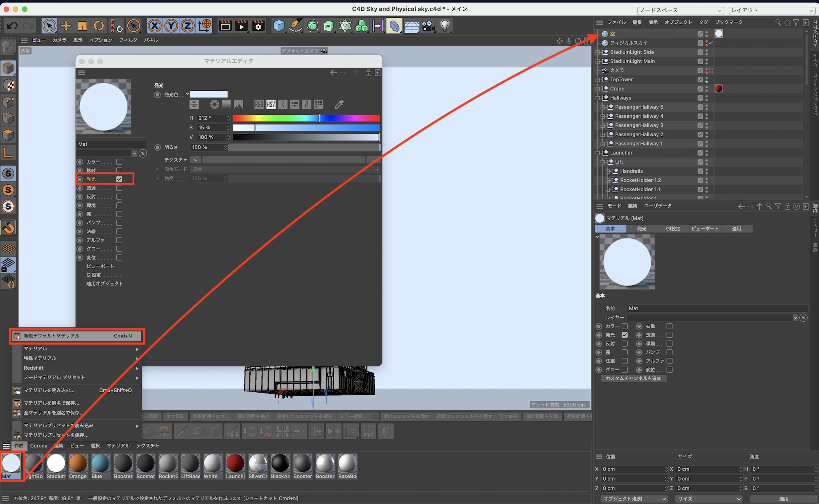Screen dimensions: 819x504
Task: Click the camera object icon in toolbar
Action: pos(428,26)
